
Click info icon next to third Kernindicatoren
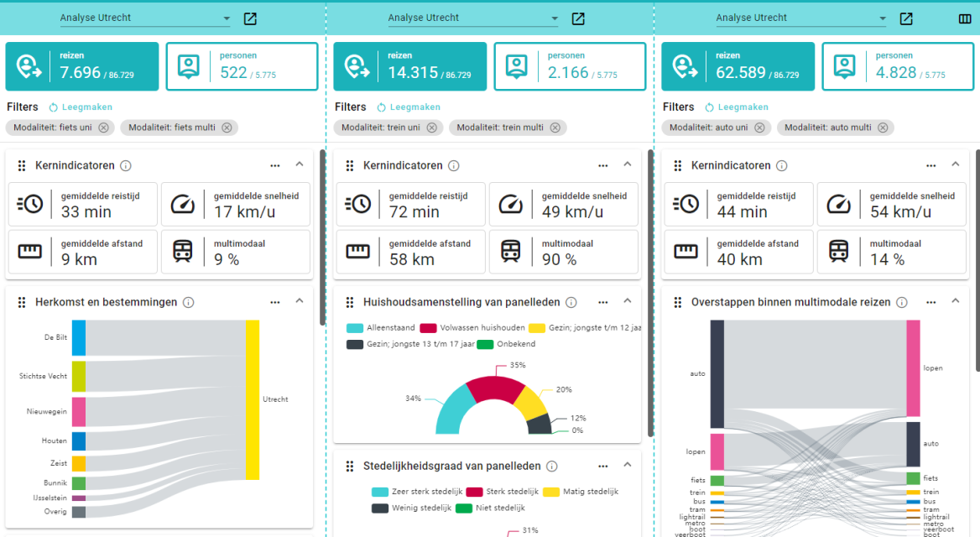(x=781, y=166)
